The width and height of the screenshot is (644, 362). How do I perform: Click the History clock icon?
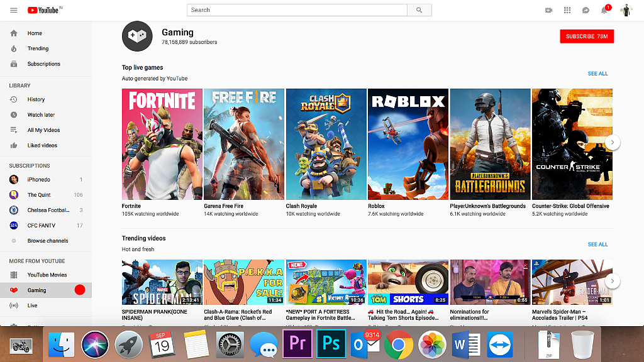(x=14, y=99)
